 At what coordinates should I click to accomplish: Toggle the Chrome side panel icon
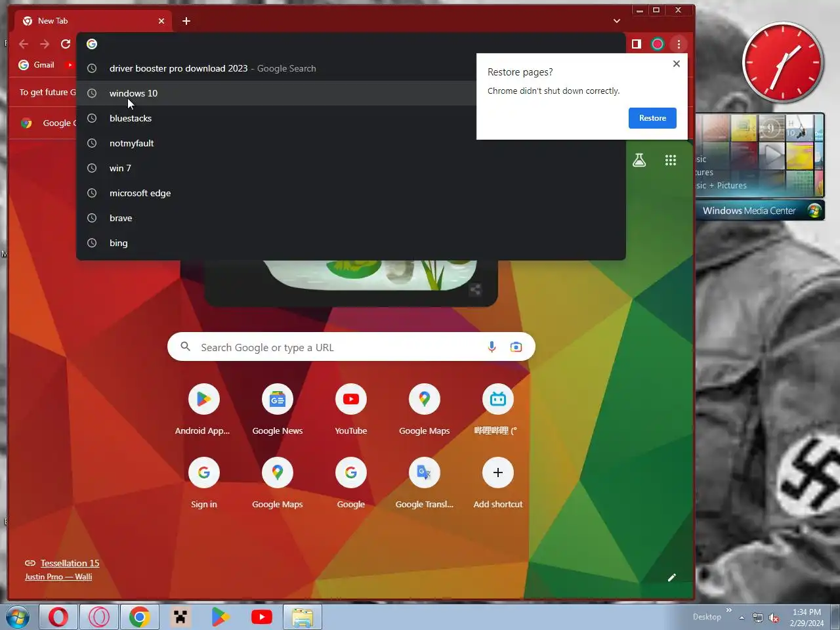tap(636, 44)
